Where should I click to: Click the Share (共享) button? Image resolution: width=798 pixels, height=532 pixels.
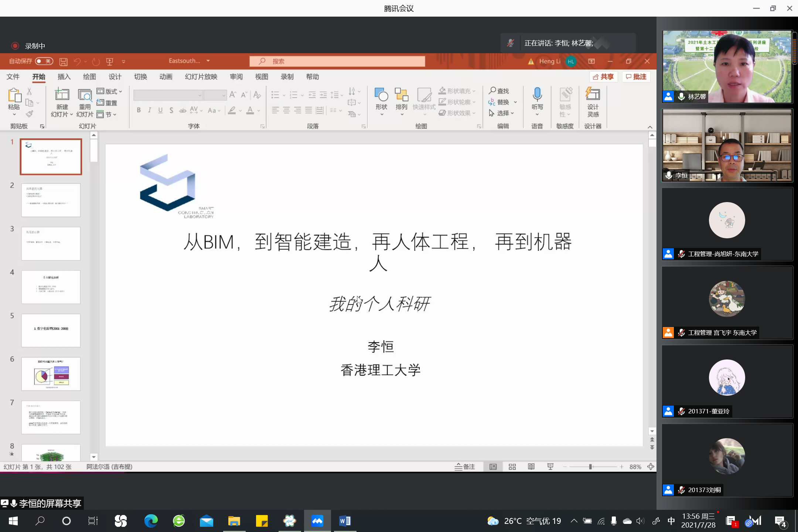click(x=603, y=76)
